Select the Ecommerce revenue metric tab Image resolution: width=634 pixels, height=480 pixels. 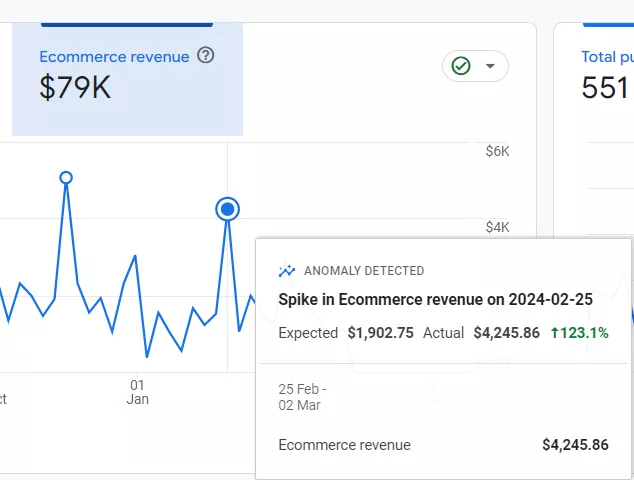[127, 79]
